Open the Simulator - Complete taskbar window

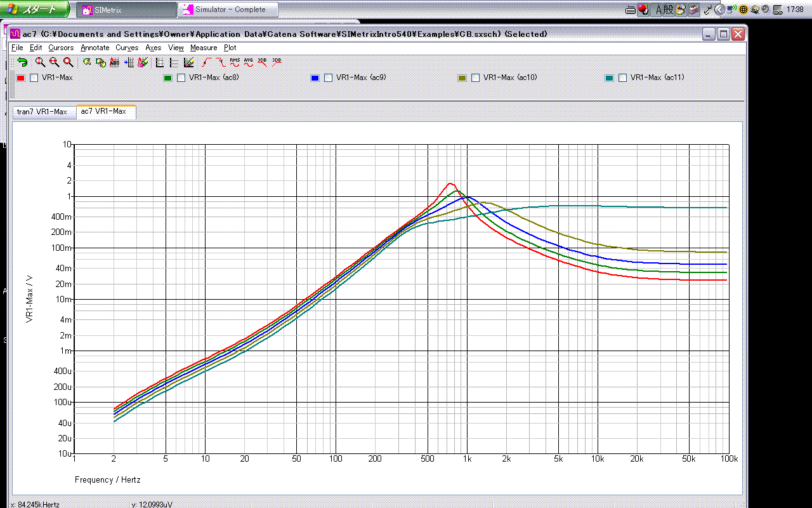click(x=228, y=10)
